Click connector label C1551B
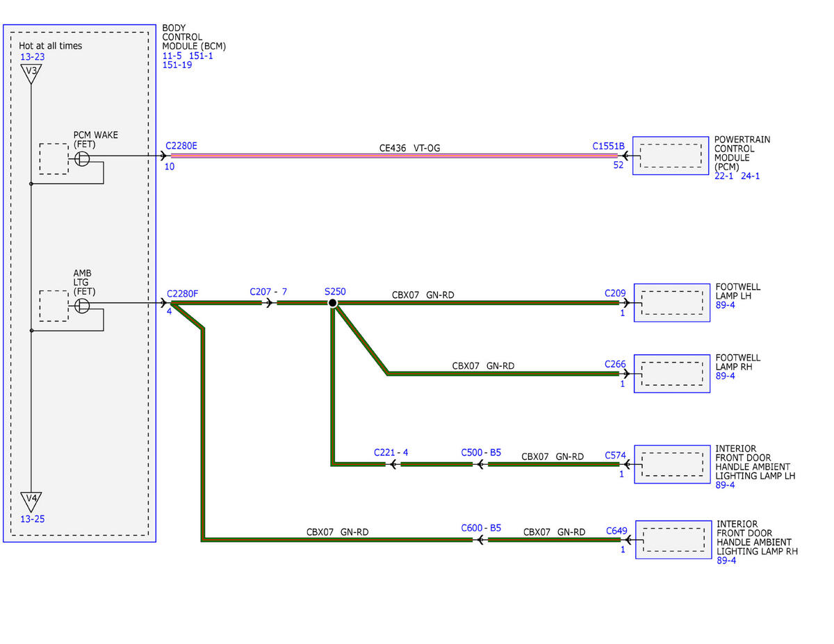The width and height of the screenshot is (834, 644). 608,146
